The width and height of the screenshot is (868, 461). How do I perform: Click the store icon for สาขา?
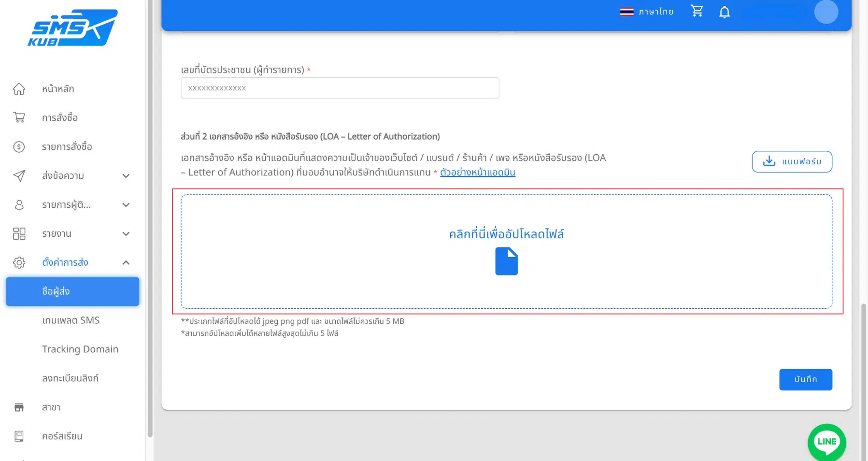pyautogui.click(x=19, y=407)
